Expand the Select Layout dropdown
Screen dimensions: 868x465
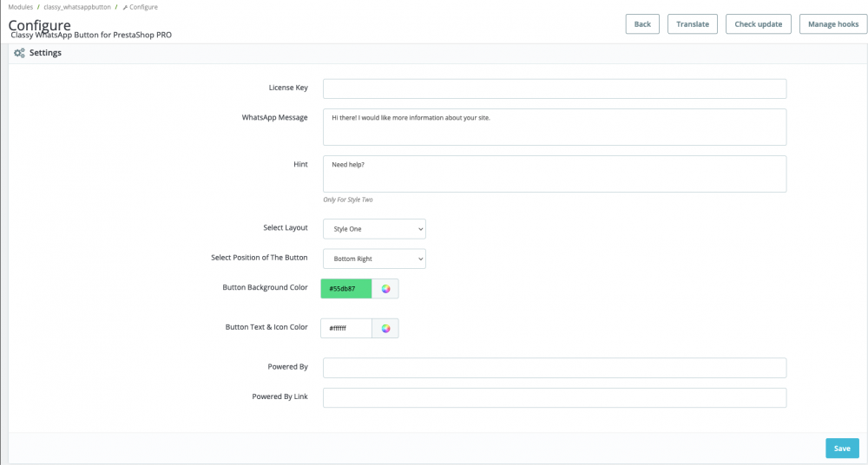pyautogui.click(x=374, y=229)
